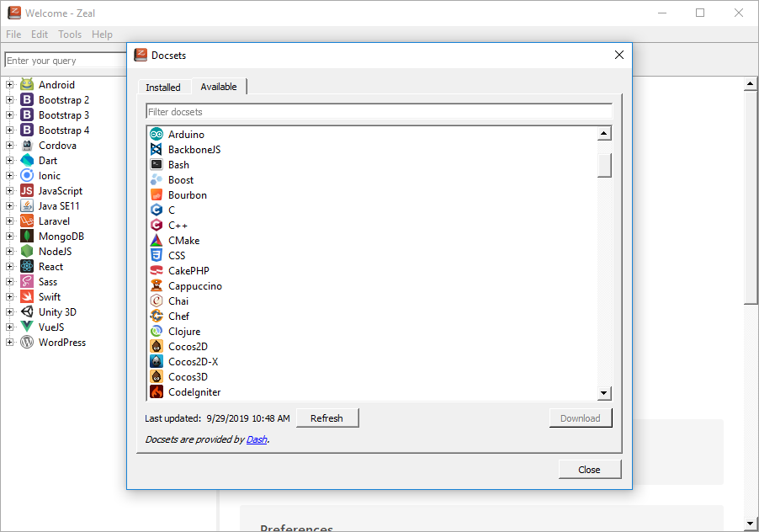This screenshot has height=532, width=759.
Task: Click the Bash terminal icon
Action: (157, 165)
